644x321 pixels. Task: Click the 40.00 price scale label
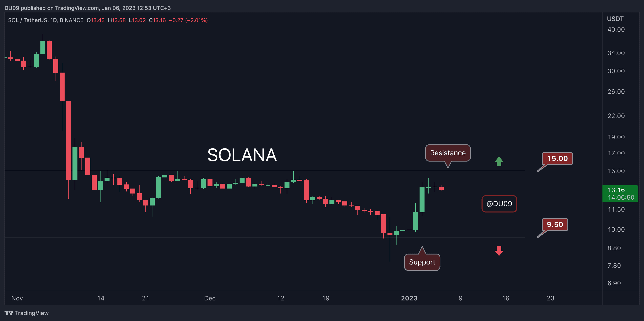(616, 30)
